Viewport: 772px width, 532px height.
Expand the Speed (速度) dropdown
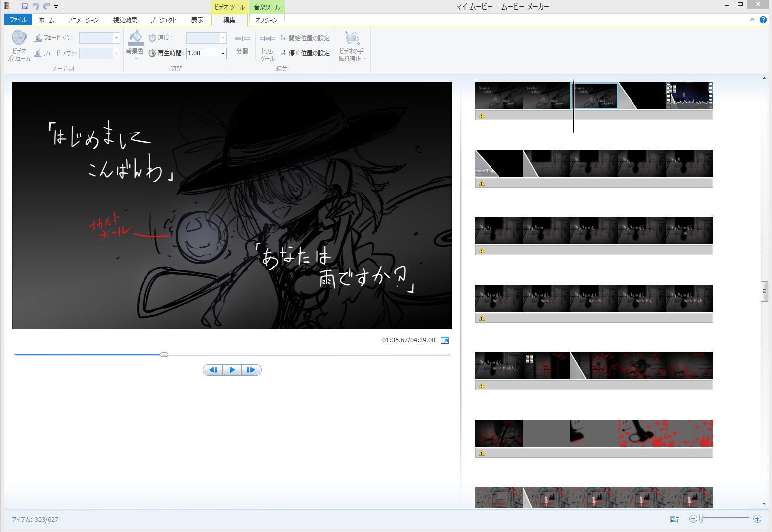coord(223,38)
